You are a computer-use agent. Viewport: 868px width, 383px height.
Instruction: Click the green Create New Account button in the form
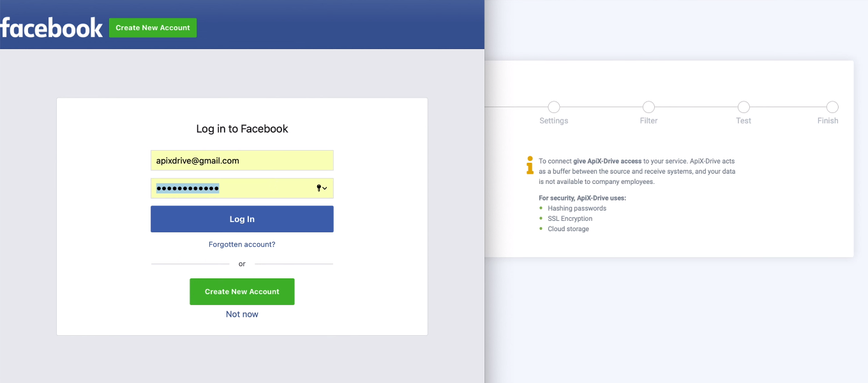pos(242,291)
